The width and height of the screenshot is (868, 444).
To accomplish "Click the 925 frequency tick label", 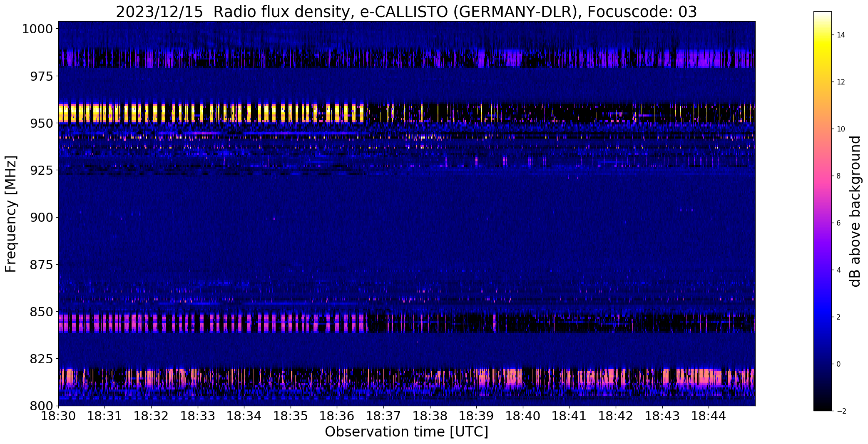I will [x=41, y=171].
